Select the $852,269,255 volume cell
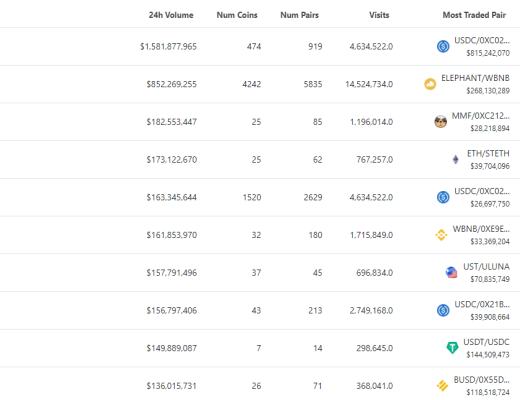The image size is (520, 400). tap(172, 84)
